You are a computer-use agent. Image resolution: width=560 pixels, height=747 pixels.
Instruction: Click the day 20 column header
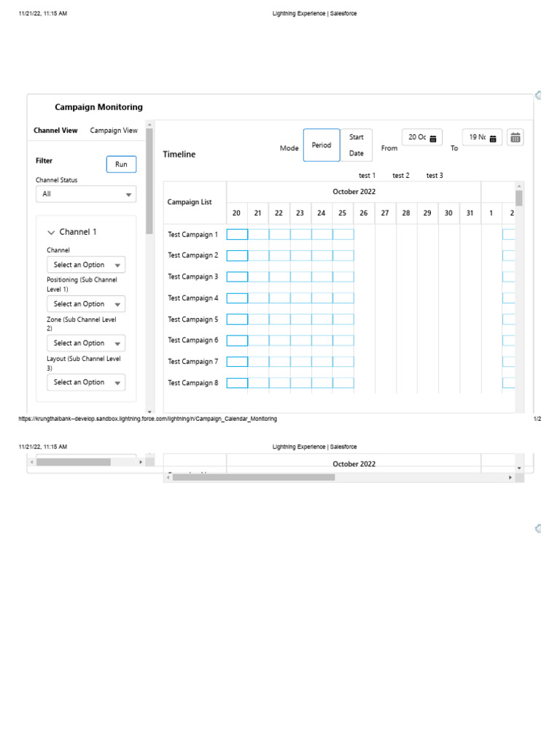point(237,214)
